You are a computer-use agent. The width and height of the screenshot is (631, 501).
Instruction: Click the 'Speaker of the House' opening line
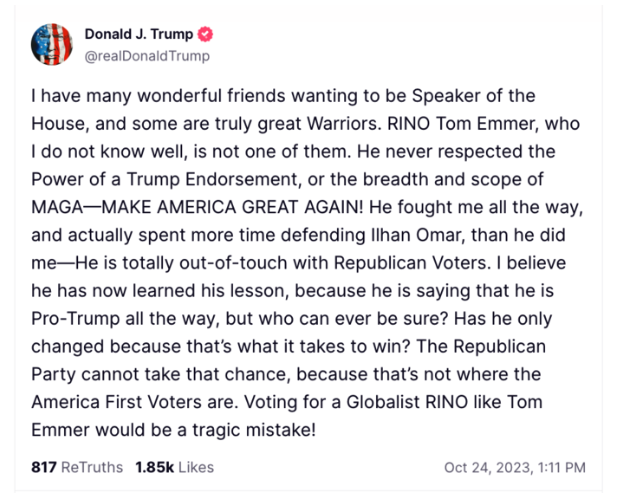click(283, 96)
